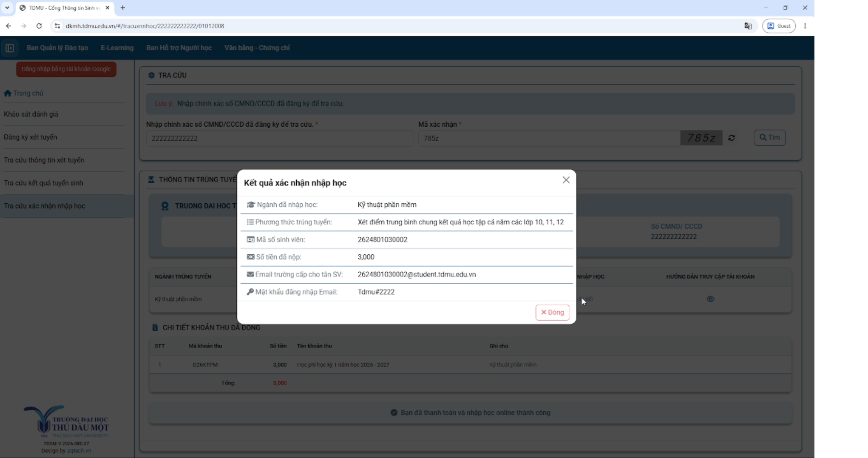Image resolution: width=868 pixels, height=458 pixels.
Task: Open Khảo sát đánh giá in sidebar
Action: pos(31,114)
